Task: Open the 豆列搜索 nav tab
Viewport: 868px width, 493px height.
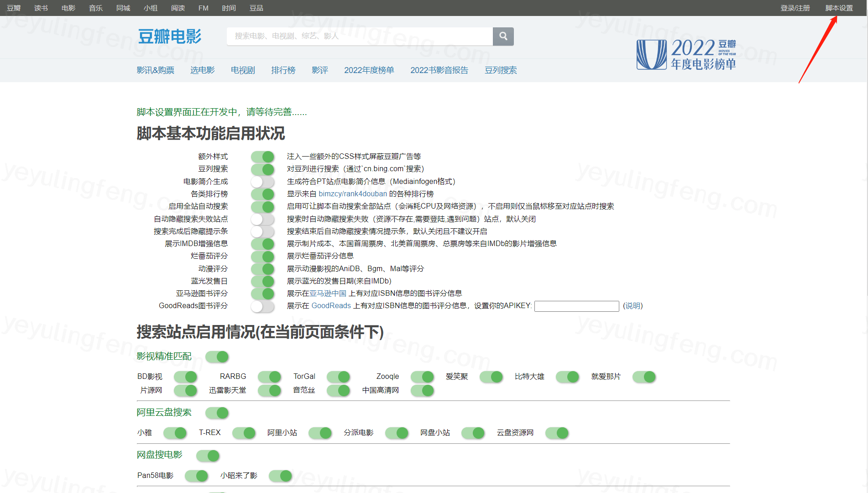Action: point(501,70)
